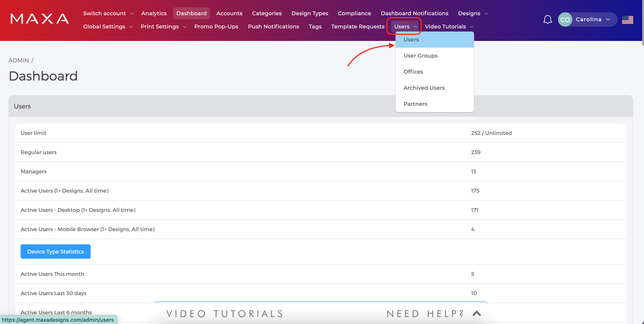
Task: Click the 'Managers' row label
Action: 34,171
